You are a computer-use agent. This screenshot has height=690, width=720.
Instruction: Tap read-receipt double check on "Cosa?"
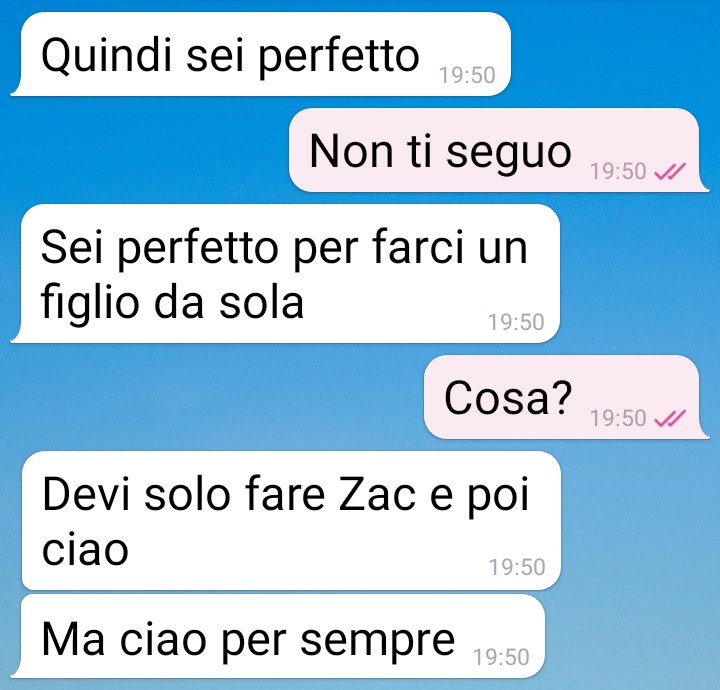(x=669, y=418)
